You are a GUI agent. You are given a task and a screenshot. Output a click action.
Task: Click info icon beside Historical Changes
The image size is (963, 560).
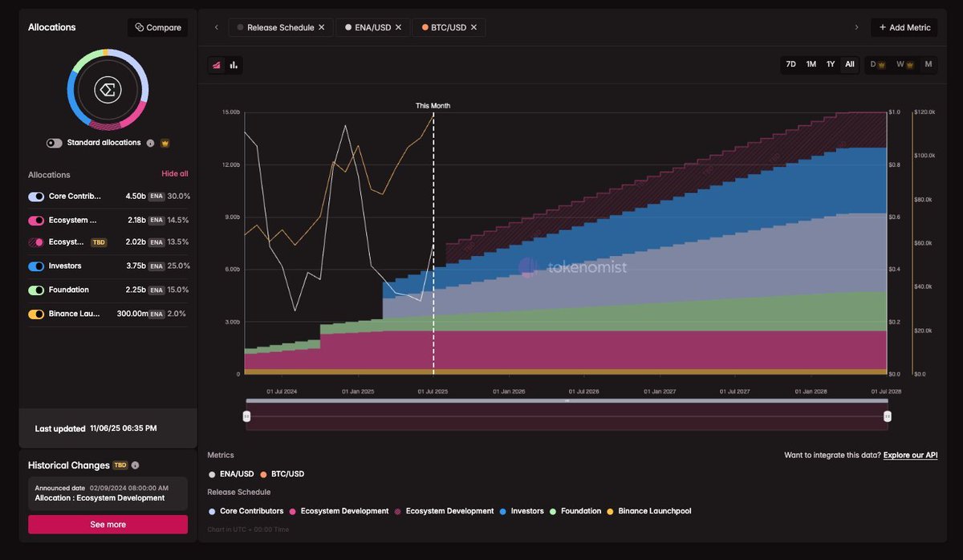pyautogui.click(x=135, y=465)
